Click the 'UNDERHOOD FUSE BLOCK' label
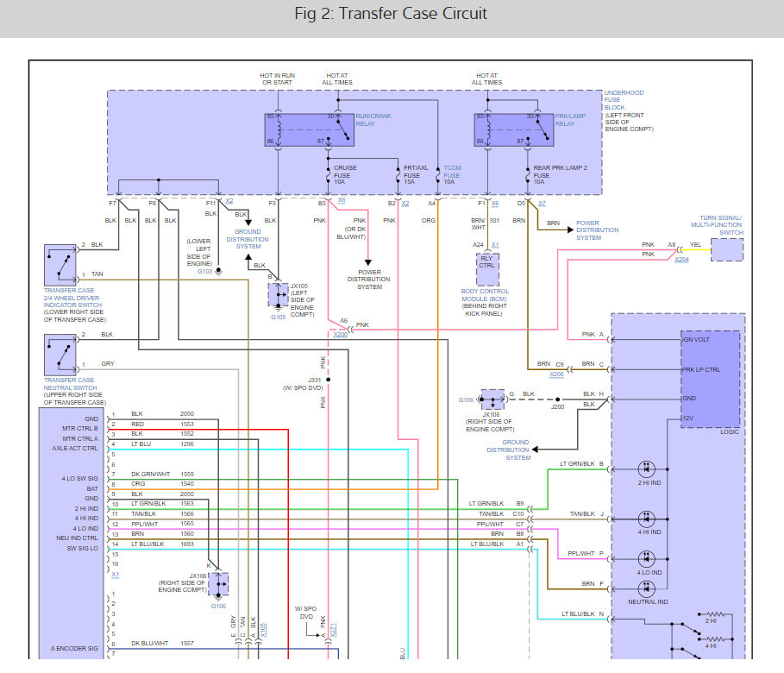This screenshot has width=784, height=673. 624,100
